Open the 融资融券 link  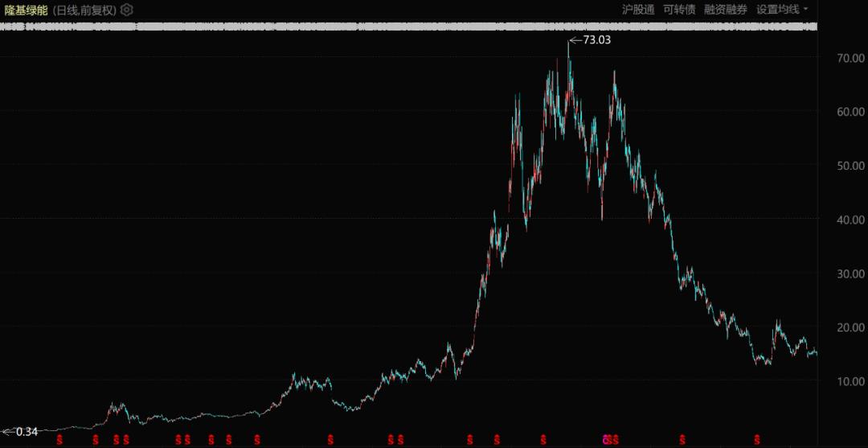coord(726,10)
